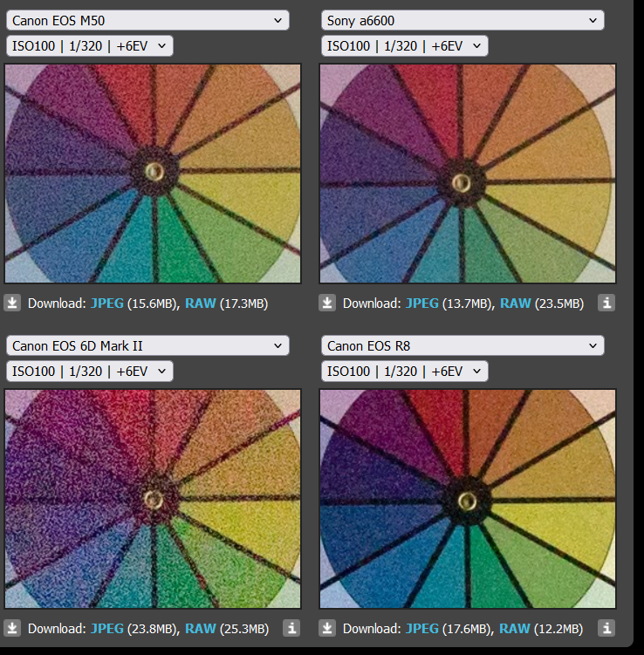Open info icon for Canon EOS 6D Mark II
The height and width of the screenshot is (655, 644).
(x=291, y=628)
